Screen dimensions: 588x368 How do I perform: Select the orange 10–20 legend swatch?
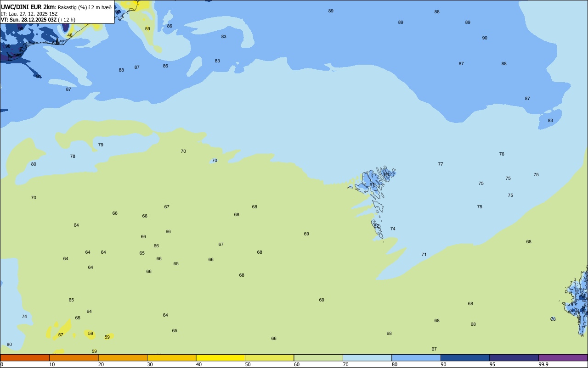click(73, 357)
